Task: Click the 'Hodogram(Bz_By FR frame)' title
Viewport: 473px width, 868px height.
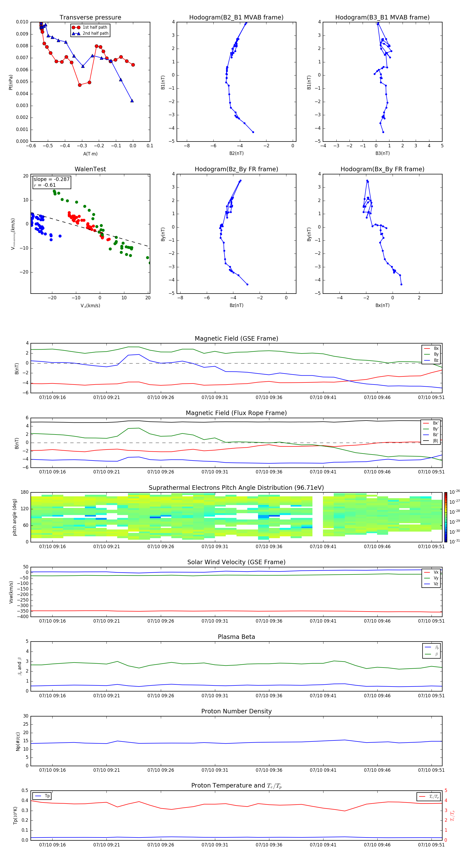Action: (x=236, y=169)
